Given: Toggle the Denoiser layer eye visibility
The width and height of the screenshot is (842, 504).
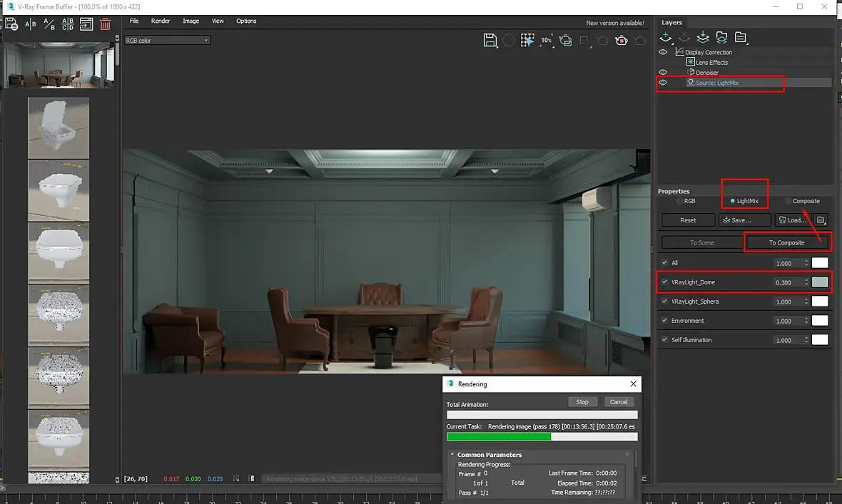Looking at the screenshot, I should 663,72.
